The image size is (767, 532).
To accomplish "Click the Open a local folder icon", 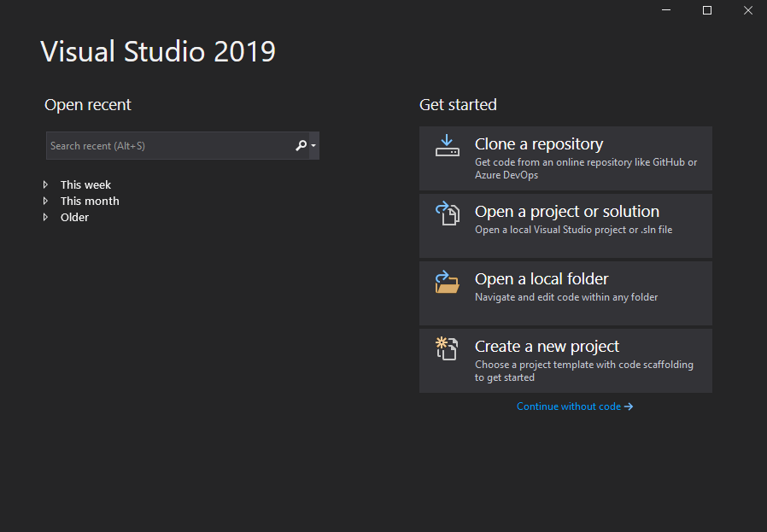I will click(447, 282).
